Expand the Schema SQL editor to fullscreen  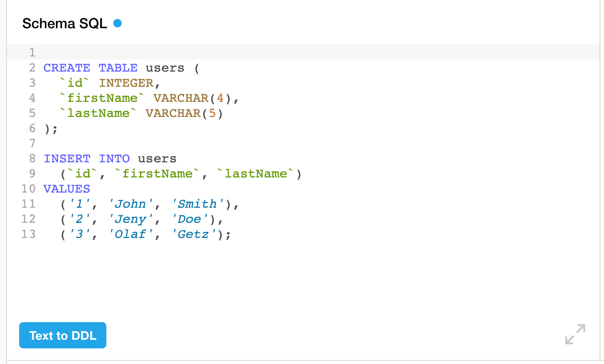575,334
